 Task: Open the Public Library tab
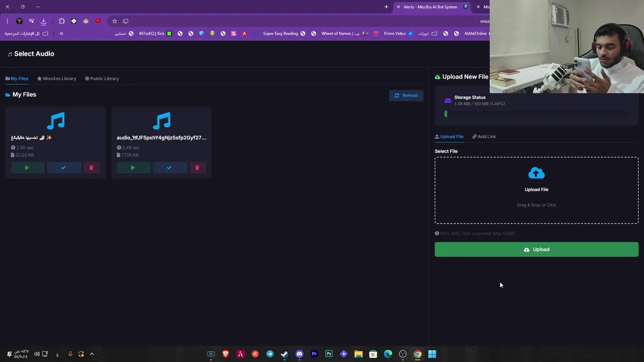pyautogui.click(x=102, y=78)
